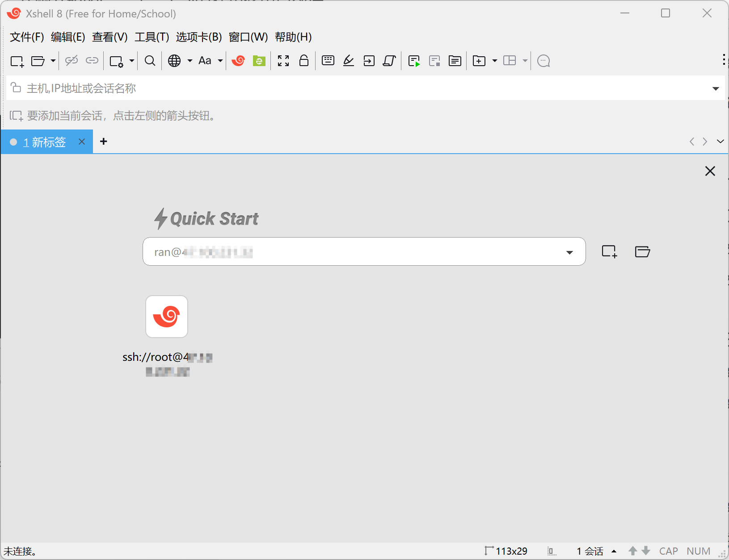Click the chat bubble icon
The width and height of the screenshot is (729, 560).
tap(544, 61)
